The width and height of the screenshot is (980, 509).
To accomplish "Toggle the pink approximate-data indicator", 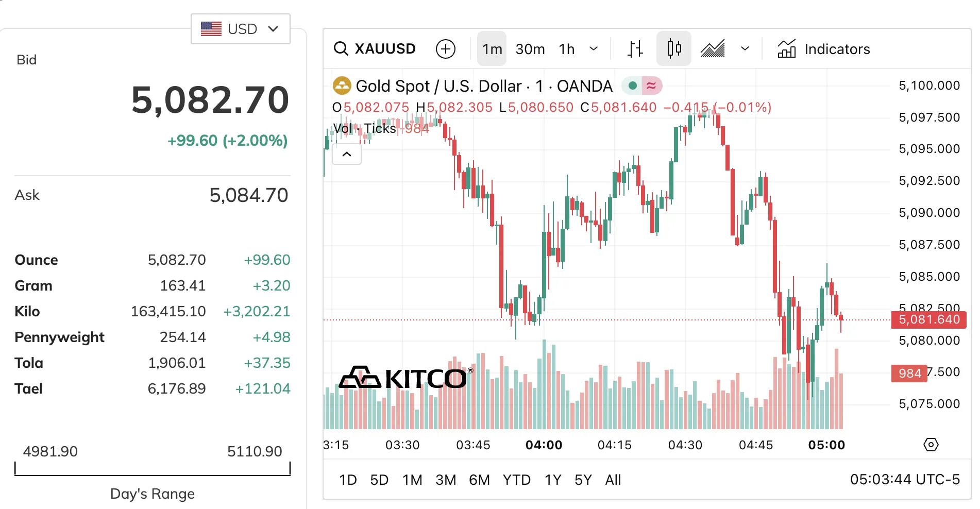I will tap(651, 86).
